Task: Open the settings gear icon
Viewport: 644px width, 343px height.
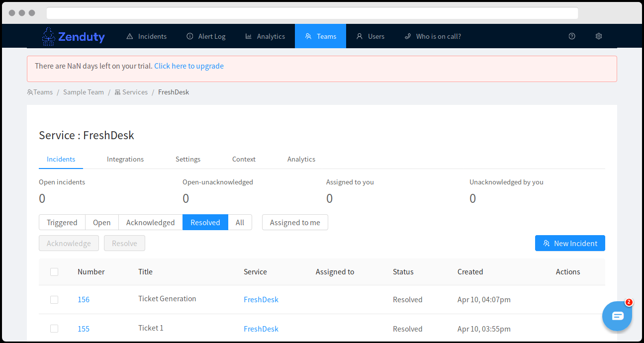Action: [x=599, y=36]
